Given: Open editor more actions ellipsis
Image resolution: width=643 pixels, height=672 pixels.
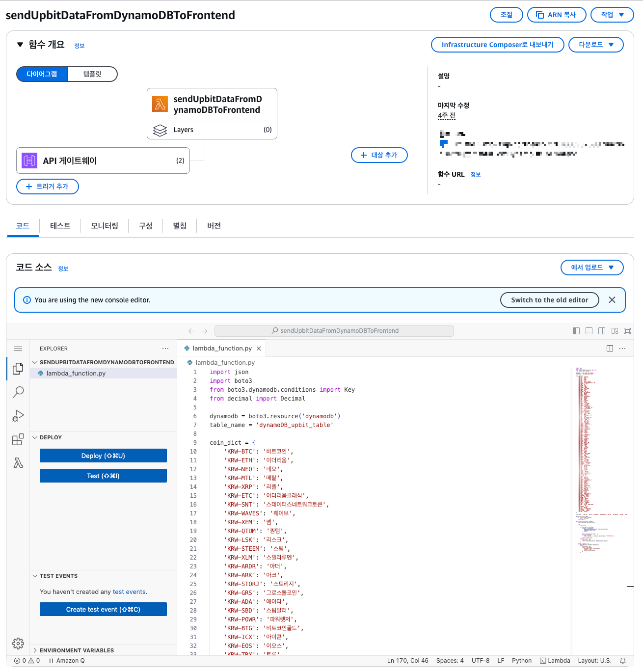Looking at the screenshot, I should (x=622, y=349).
